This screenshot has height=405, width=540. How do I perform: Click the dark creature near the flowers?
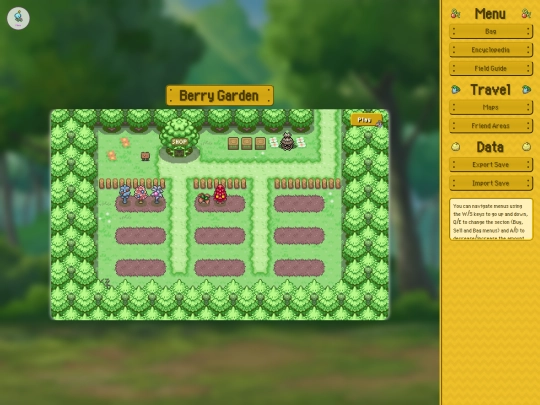(287, 142)
